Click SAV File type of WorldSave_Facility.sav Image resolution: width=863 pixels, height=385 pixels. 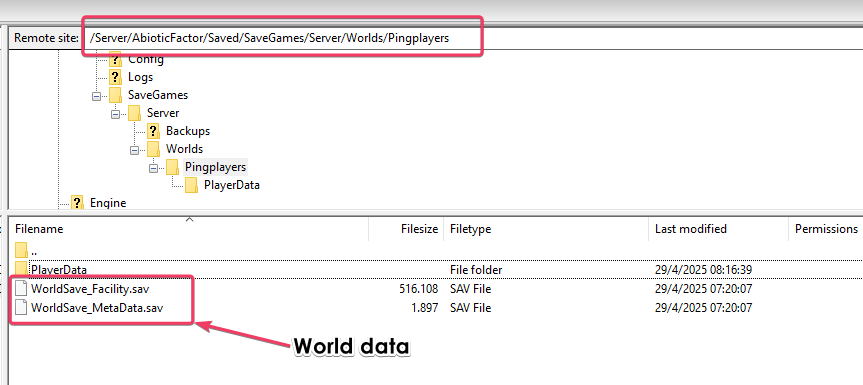tap(471, 289)
